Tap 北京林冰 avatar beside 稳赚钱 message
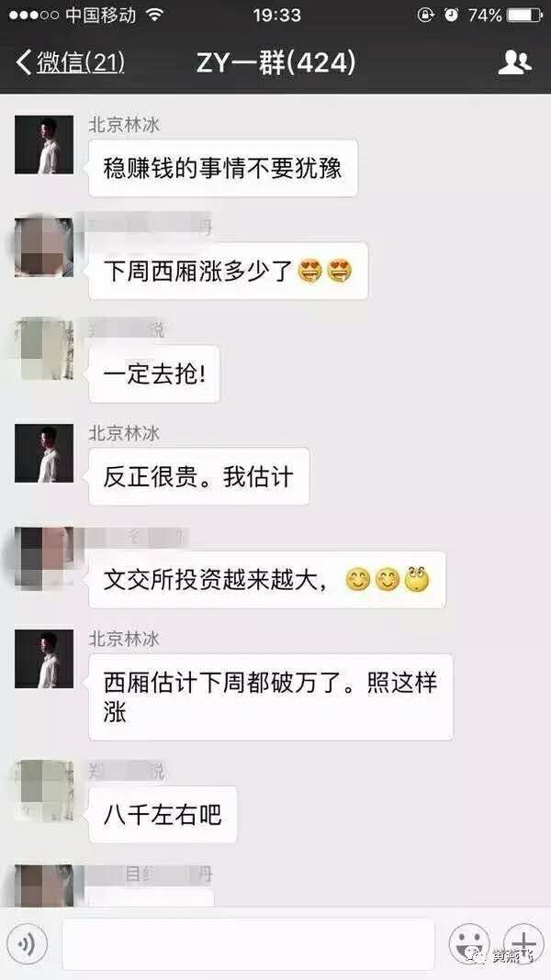Image resolution: width=551 pixels, height=980 pixels. click(44, 144)
